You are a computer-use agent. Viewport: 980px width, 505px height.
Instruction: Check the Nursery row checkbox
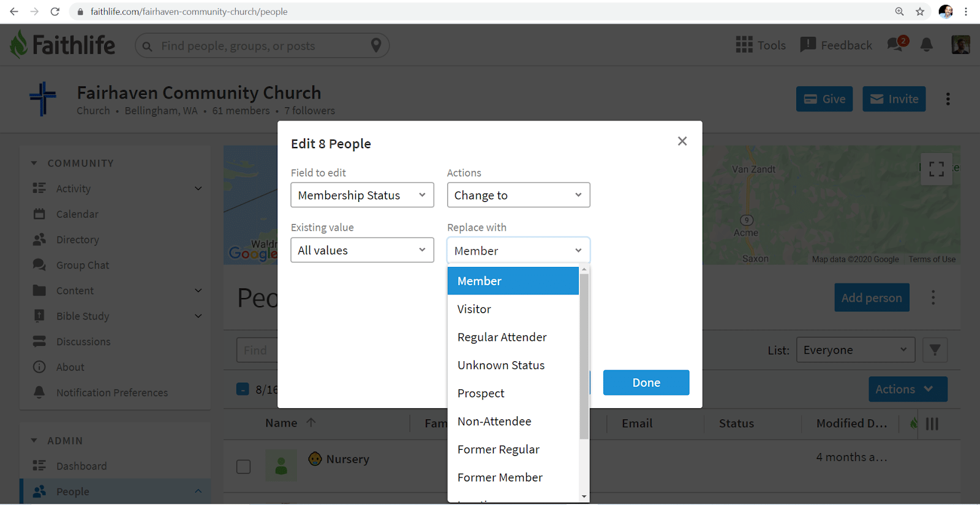(244, 466)
